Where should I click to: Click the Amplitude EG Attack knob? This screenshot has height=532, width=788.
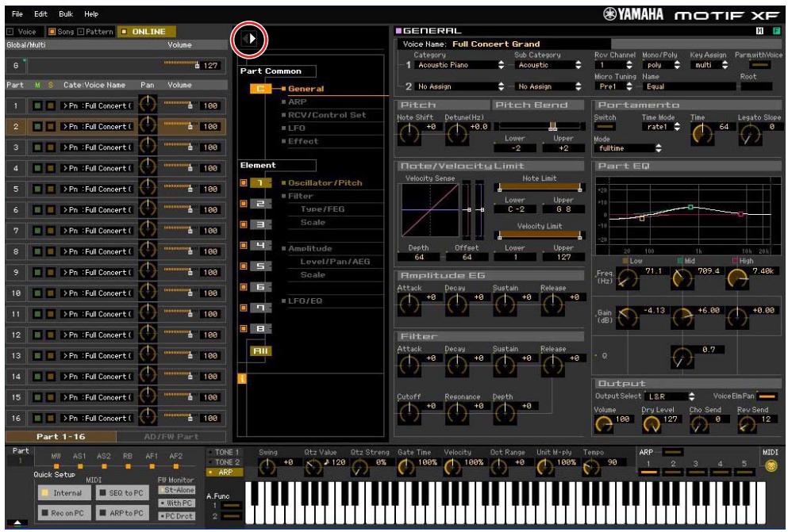(409, 304)
